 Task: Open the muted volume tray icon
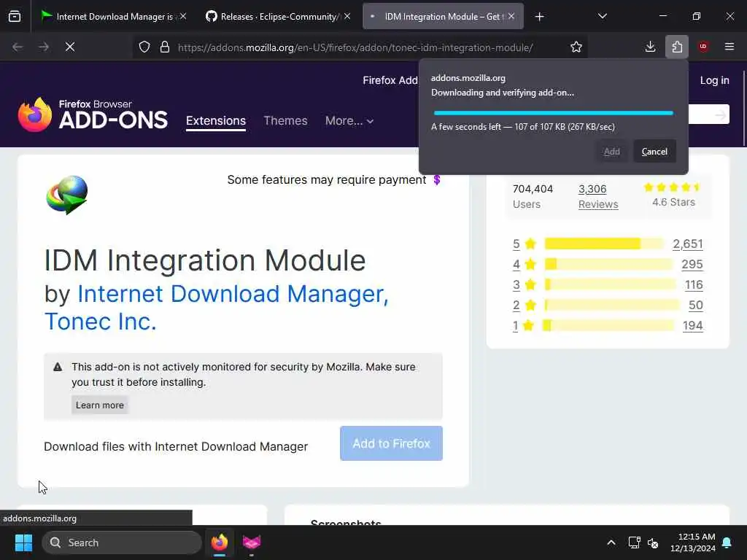[653, 542]
